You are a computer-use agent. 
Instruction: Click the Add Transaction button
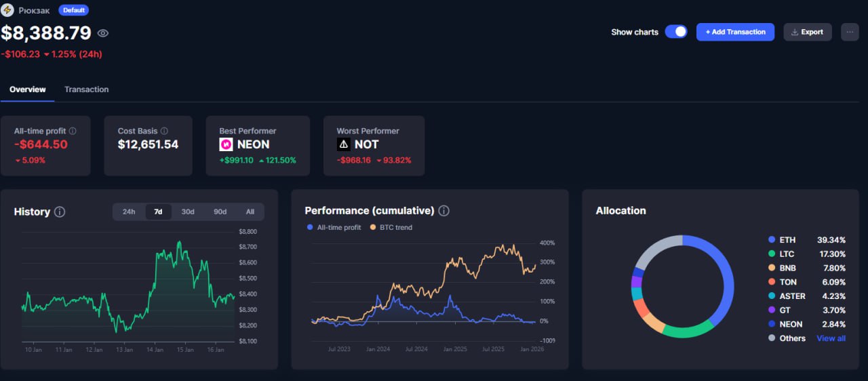[735, 32]
